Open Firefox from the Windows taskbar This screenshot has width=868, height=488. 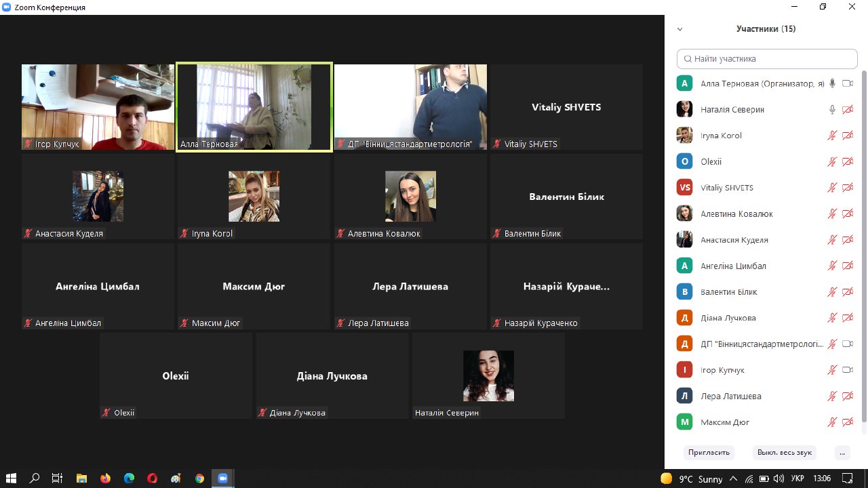tap(105, 479)
